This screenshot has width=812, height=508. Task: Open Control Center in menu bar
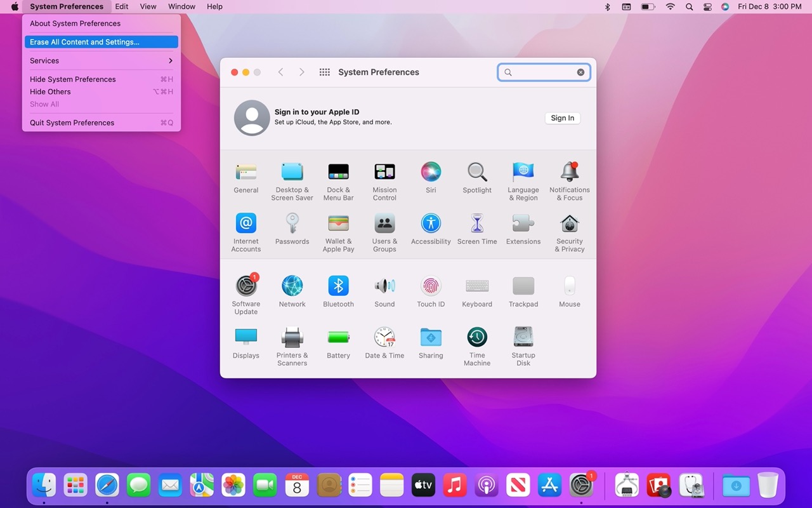708,6
